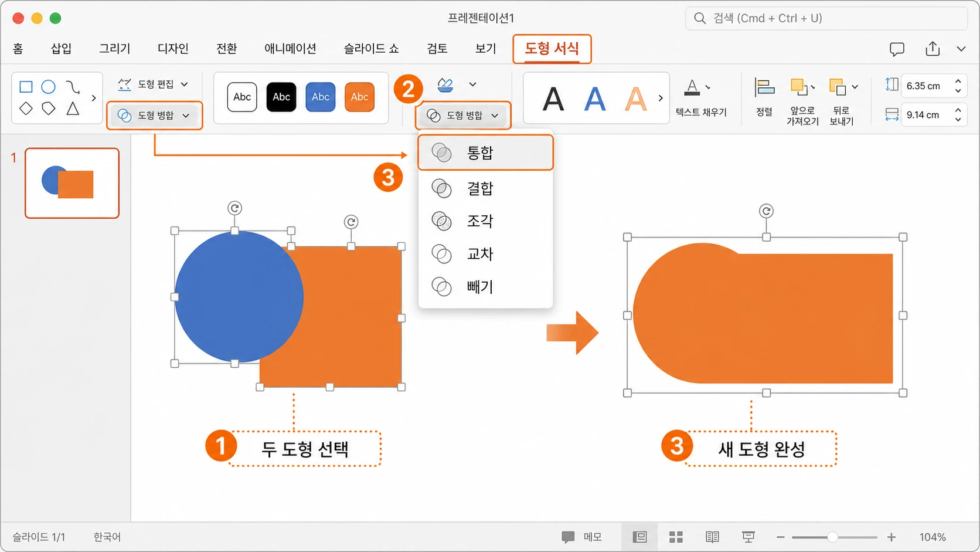Choose 조각 from merge shapes menu
980x552 pixels.
[x=485, y=221]
